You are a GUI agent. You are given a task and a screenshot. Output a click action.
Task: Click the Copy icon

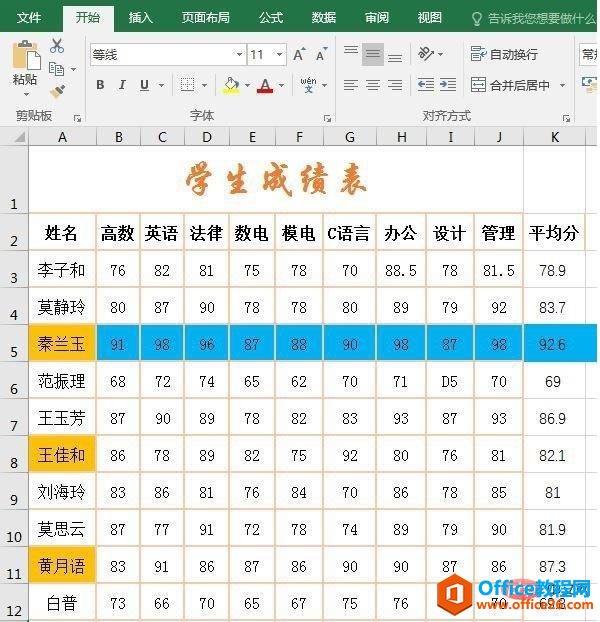point(56,69)
